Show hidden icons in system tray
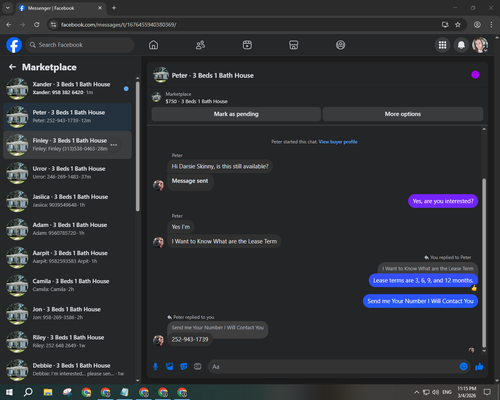 coord(417,392)
